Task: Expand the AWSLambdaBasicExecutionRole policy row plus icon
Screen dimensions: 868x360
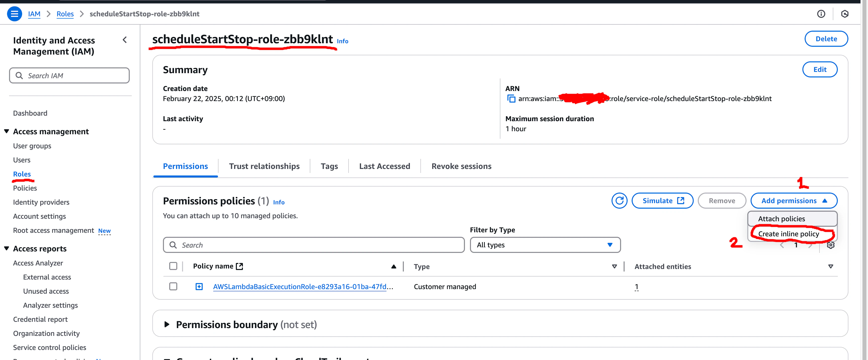Action: [199, 287]
